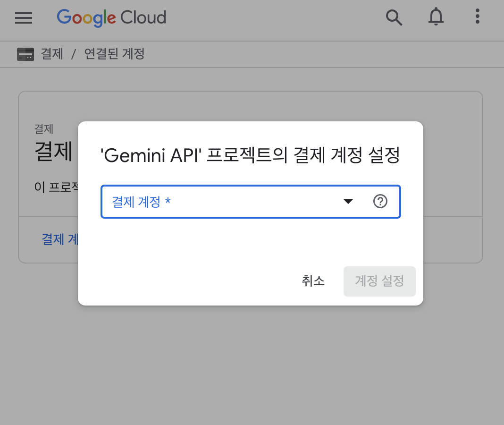
Task: Click the Google Cloud logo
Action: tap(111, 17)
